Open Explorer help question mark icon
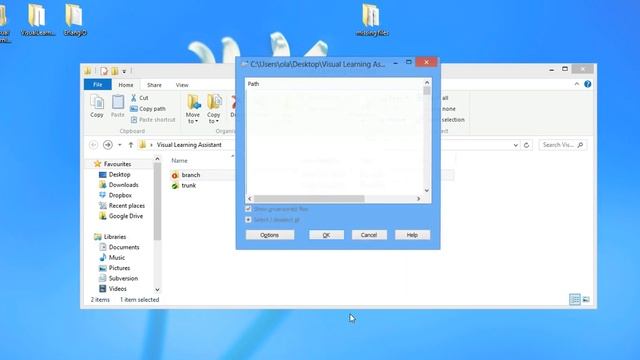 coord(587,84)
